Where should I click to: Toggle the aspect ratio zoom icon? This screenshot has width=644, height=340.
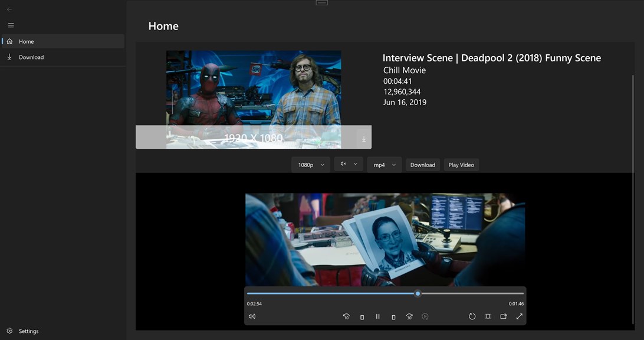[488, 316]
